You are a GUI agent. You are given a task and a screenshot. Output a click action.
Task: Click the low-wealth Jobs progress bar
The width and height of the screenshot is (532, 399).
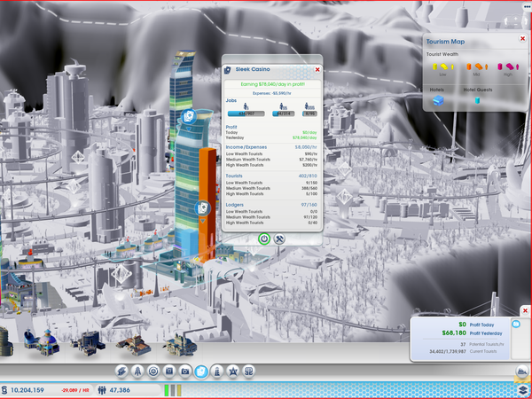[246, 113]
